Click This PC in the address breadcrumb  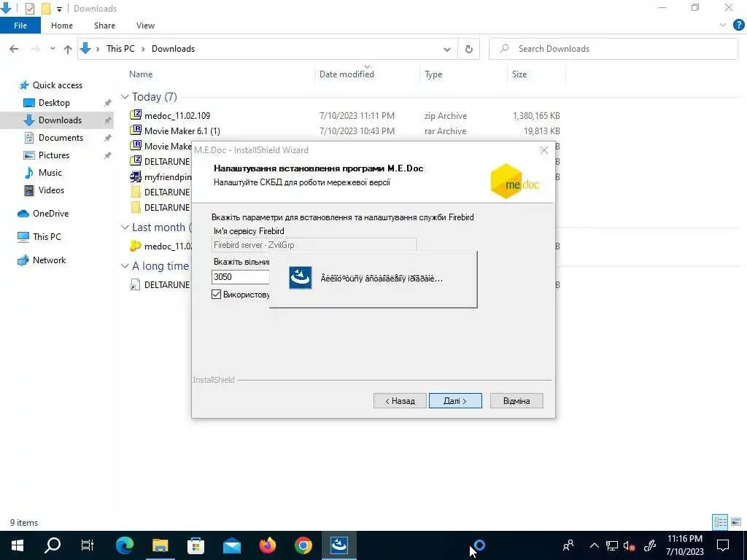click(x=120, y=49)
